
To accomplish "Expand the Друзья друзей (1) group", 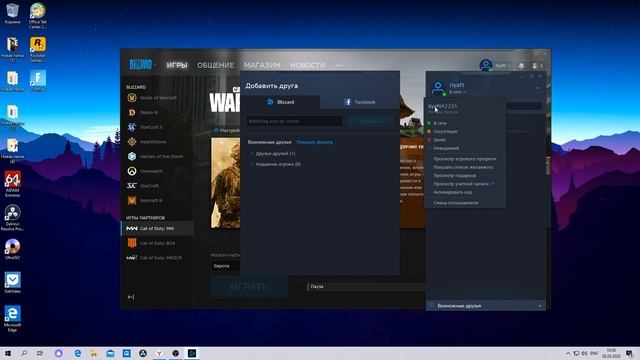I will coord(273,153).
